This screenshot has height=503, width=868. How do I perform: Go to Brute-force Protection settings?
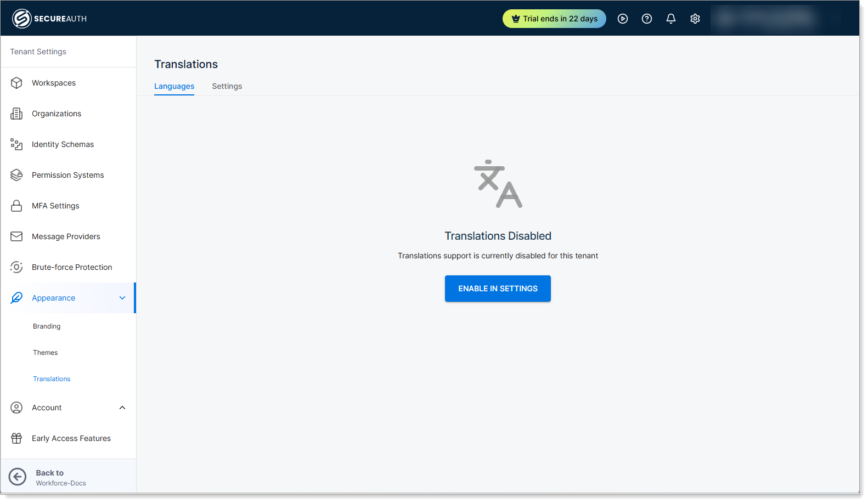coord(72,267)
